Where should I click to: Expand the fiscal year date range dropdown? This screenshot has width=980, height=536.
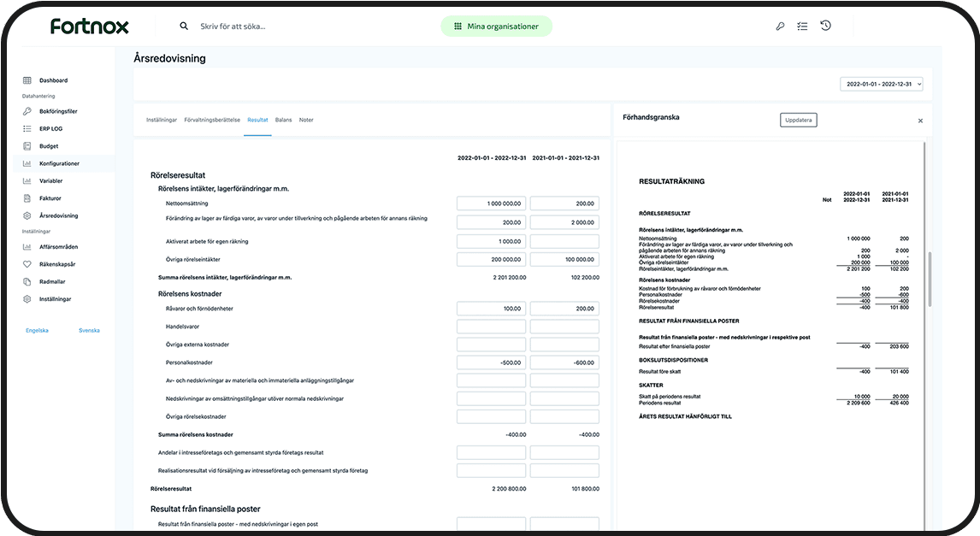tap(881, 85)
